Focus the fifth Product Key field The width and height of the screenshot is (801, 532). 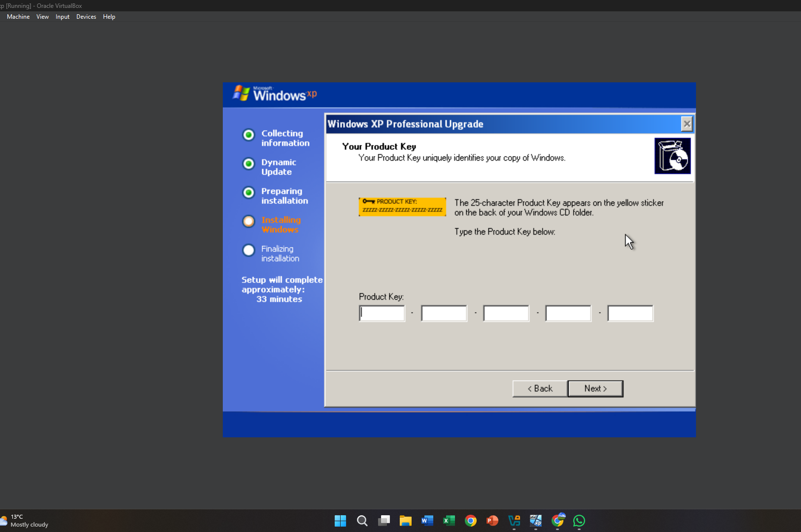tap(630, 313)
